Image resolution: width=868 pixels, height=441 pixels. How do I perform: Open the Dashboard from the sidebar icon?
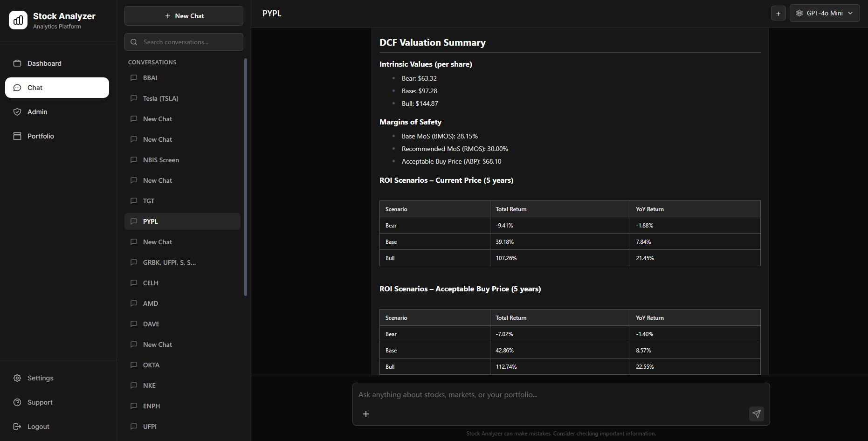point(17,63)
